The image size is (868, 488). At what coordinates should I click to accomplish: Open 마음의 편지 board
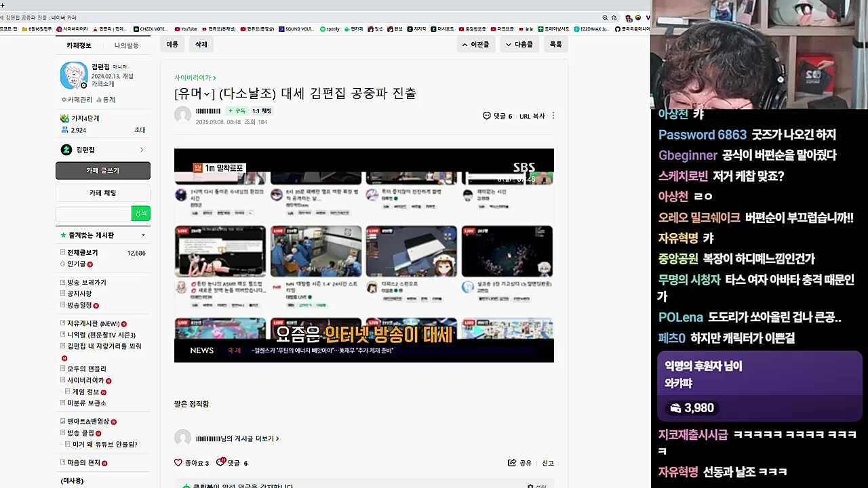[84, 463]
